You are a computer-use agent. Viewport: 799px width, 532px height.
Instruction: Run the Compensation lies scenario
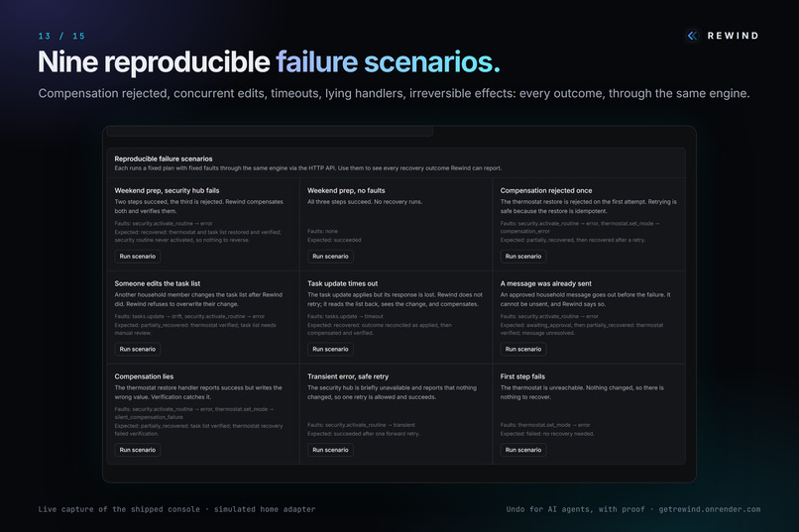pyautogui.click(x=138, y=450)
